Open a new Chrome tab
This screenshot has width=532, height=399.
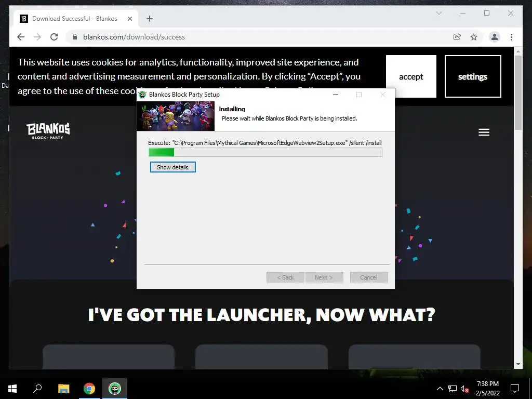point(149,19)
